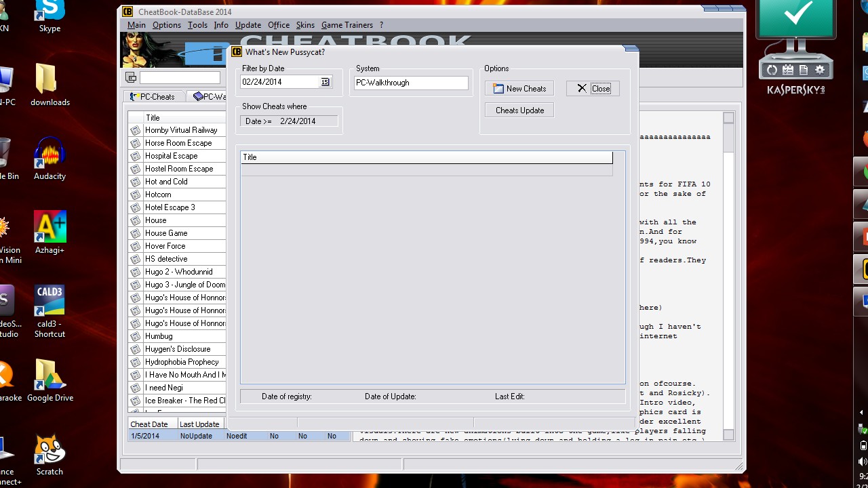Open Audacity desktop icon
868x488 pixels.
(x=50, y=156)
